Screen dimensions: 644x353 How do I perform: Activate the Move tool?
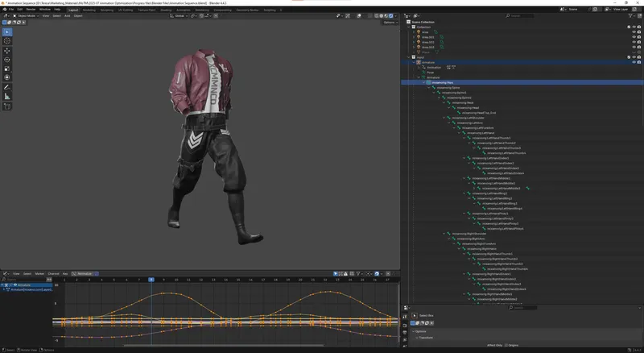tap(7, 51)
